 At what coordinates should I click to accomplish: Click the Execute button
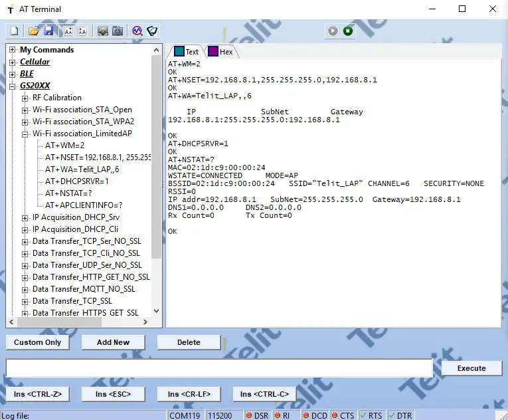[471, 368]
